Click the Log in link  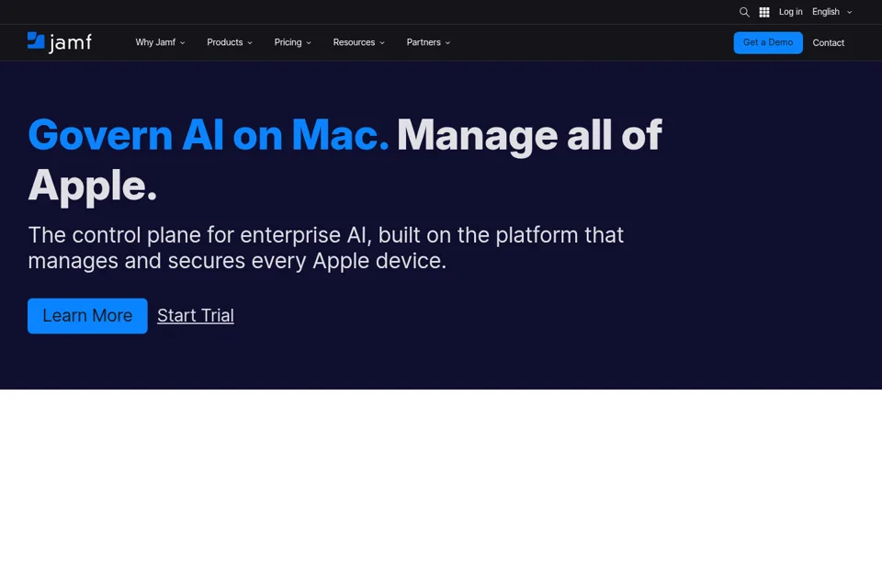click(790, 12)
